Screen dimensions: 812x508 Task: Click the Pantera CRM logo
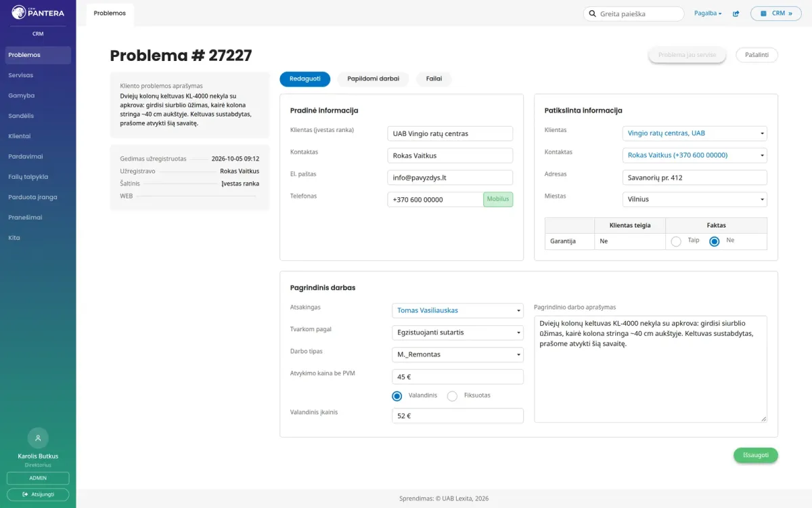38,12
